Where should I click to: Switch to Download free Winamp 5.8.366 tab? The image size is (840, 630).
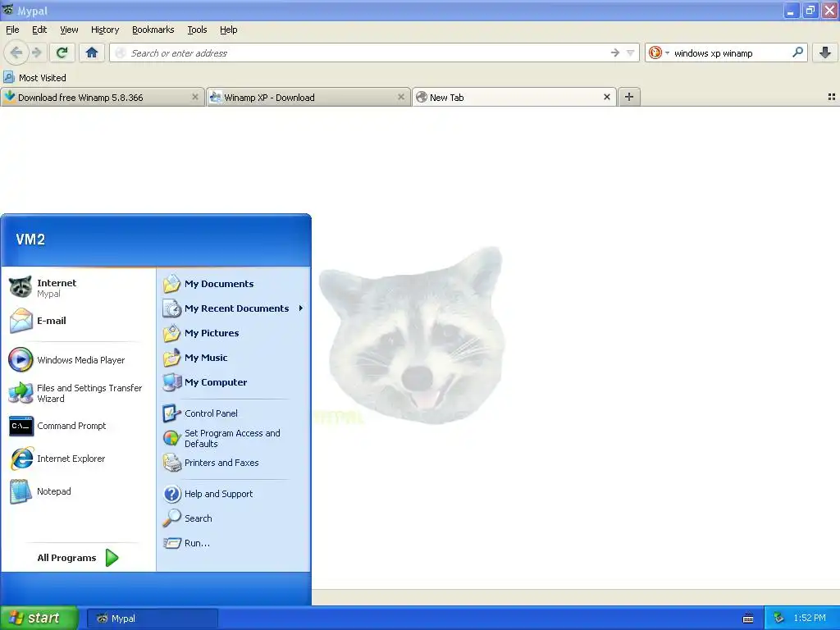(103, 97)
